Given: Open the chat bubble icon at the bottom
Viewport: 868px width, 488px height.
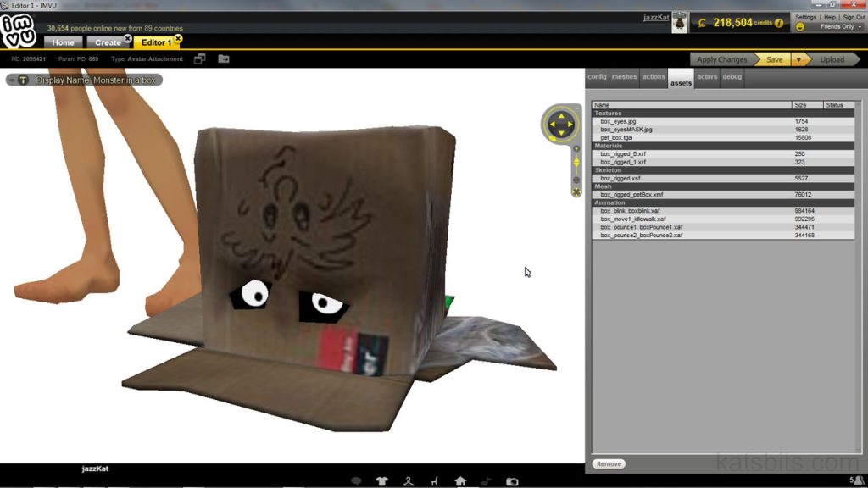Looking at the screenshot, I should tap(359, 479).
